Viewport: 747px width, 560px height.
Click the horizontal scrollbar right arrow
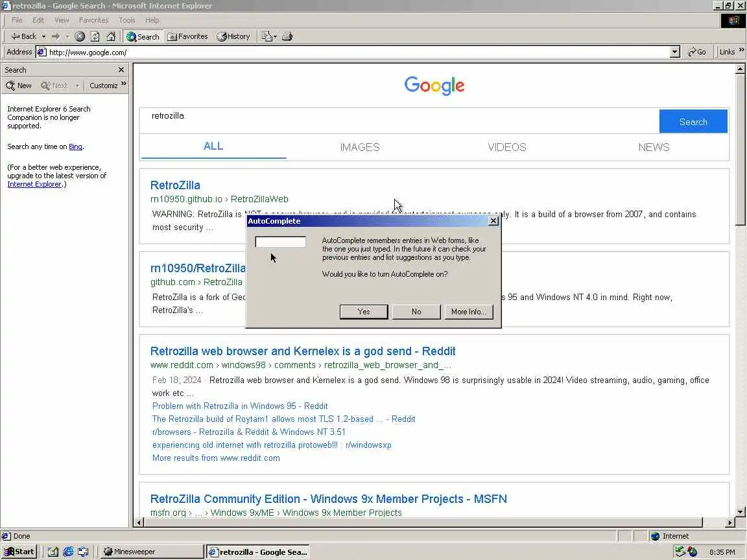729,522
